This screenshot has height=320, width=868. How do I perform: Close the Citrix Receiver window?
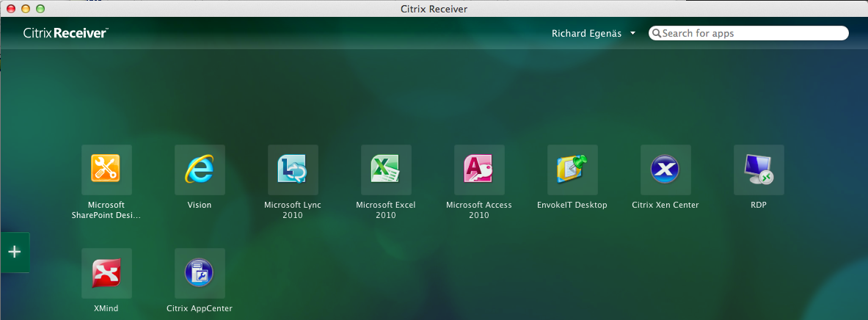point(10,9)
